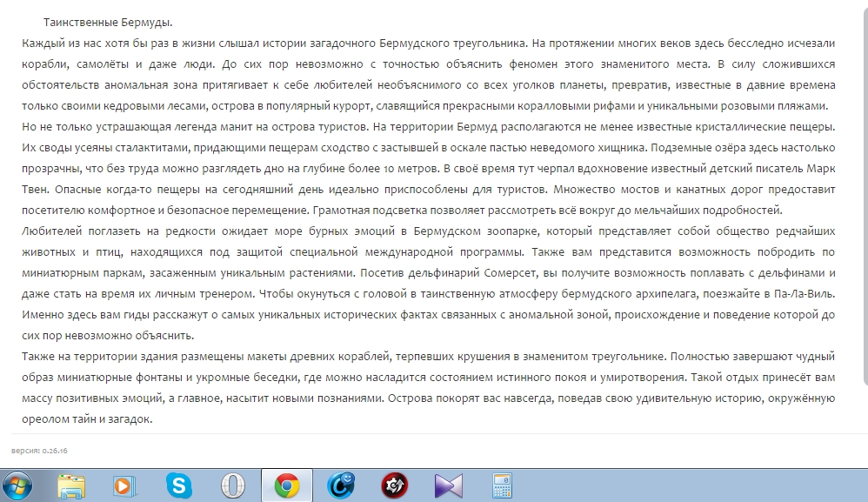Viewport: 868px width, 502px height.
Task: Click the place name "Па-Ла-Виль"
Action: tap(804, 294)
